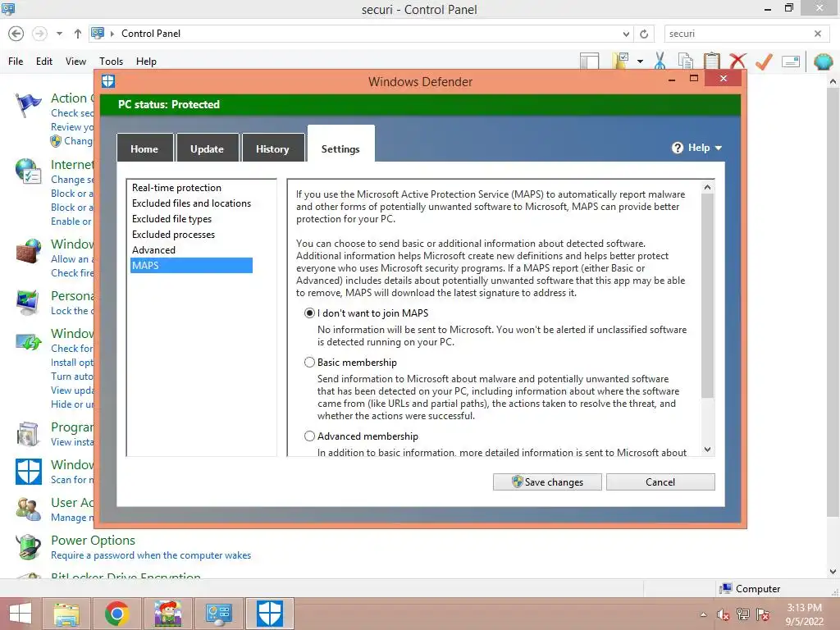Click the scissors Cut toolbar icon
This screenshot has width=840, height=630.
(660, 61)
